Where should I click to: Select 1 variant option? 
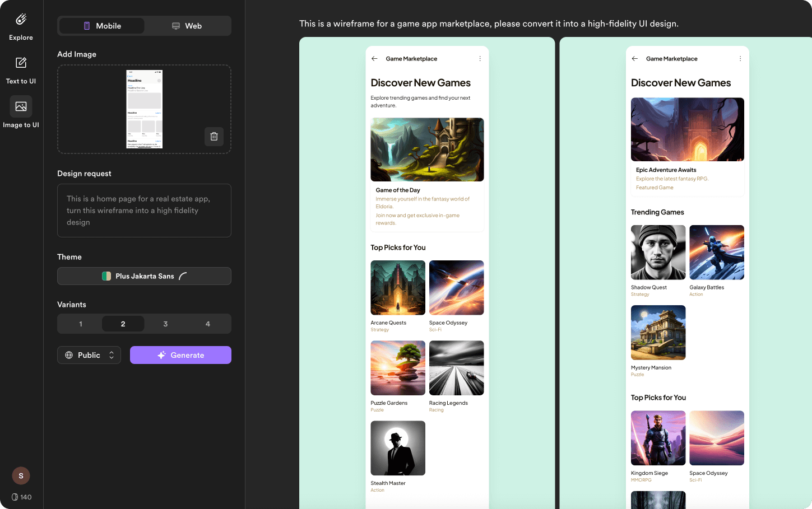pyautogui.click(x=81, y=324)
